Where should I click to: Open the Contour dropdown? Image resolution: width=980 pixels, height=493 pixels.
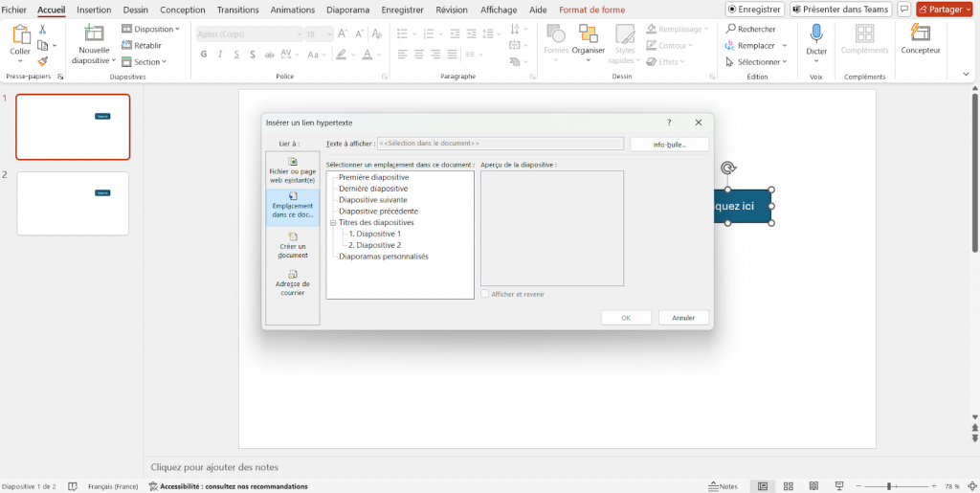669,45
